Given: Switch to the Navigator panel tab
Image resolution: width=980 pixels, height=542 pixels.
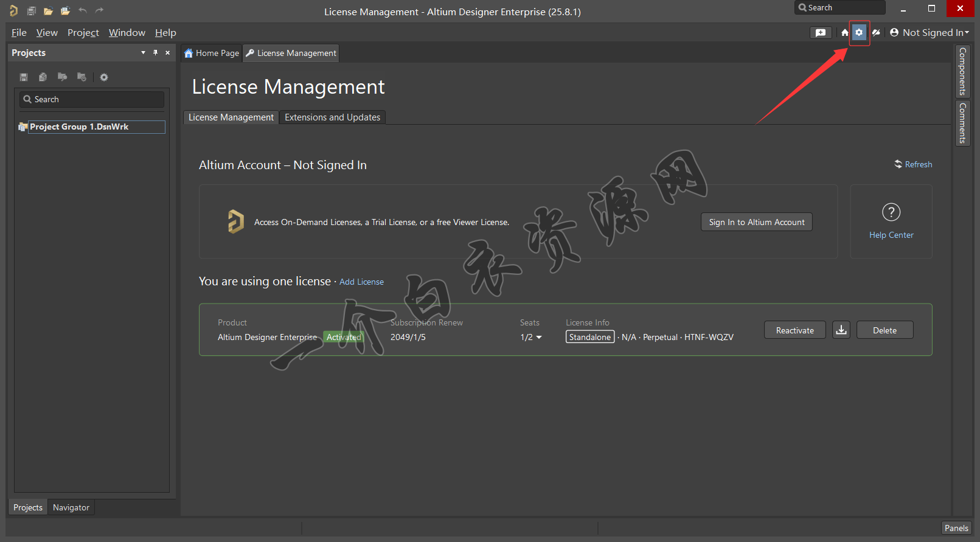Looking at the screenshot, I should (71, 507).
